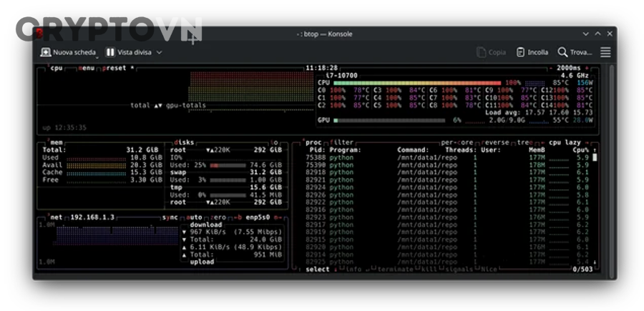Increase update interval with plus after 2000ms

[x=587, y=68]
